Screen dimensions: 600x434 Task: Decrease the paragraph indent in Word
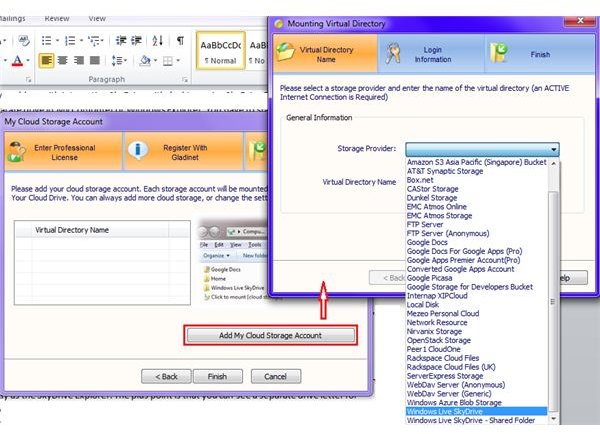pos(121,41)
